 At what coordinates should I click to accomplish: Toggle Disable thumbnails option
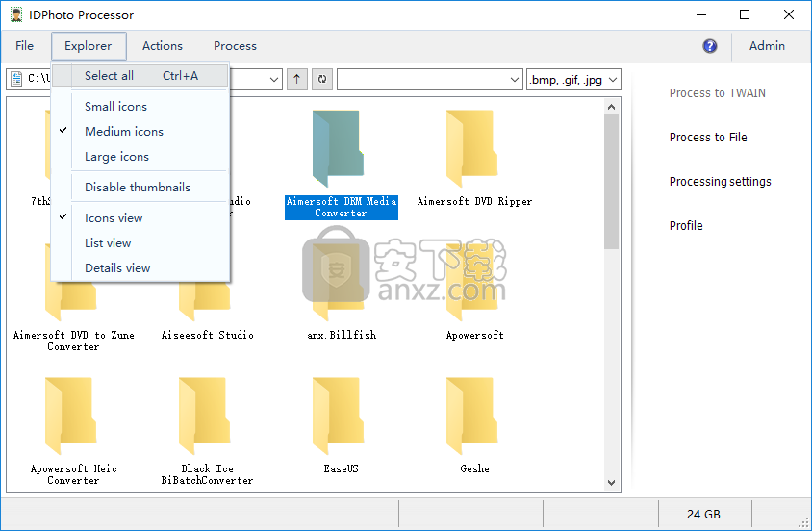[x=140, y=187]
